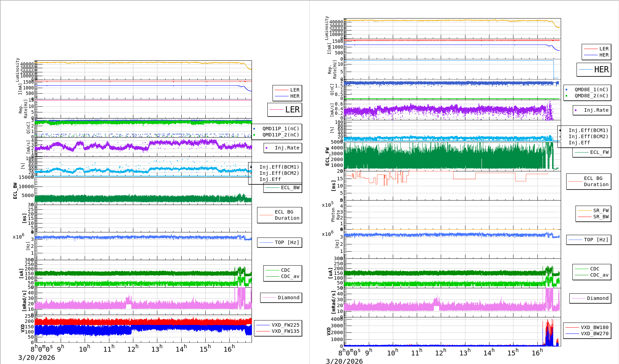Select the SR_BW legend entry

(600, 217)
